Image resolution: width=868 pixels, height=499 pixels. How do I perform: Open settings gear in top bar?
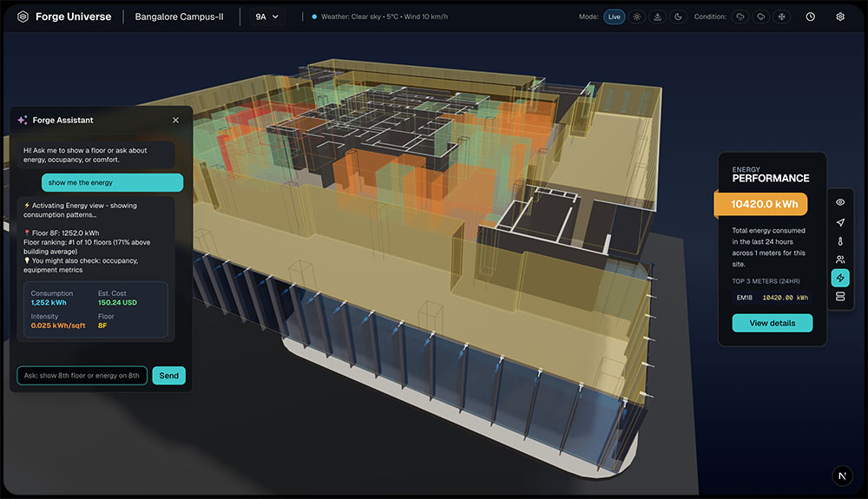click(x=839, y=16)
